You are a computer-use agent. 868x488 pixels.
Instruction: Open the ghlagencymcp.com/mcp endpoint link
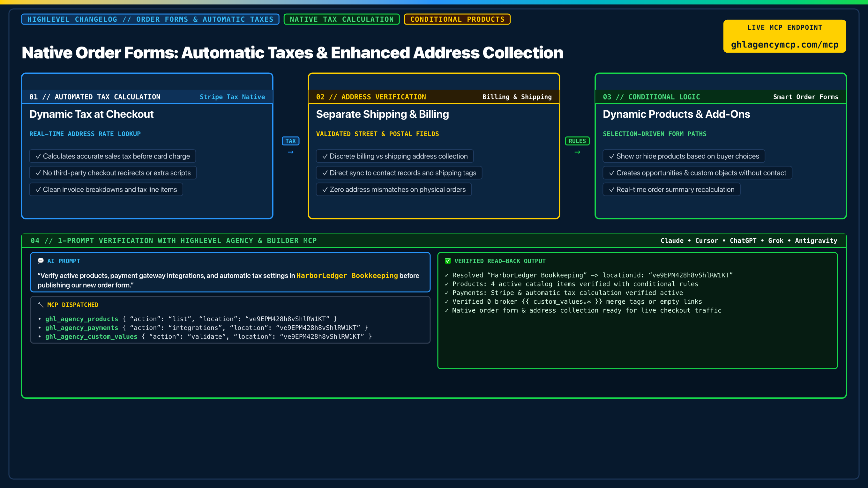pos(785,44)
